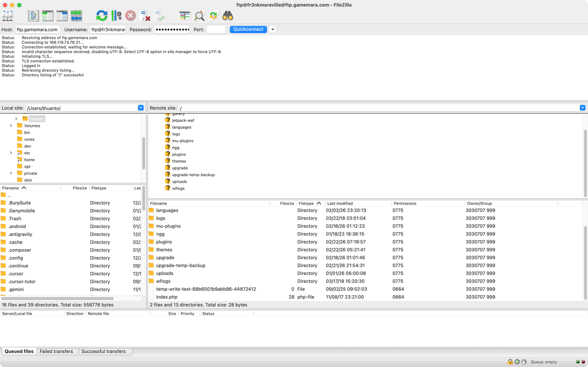
Task: Open the Quickconnect history dropdown arrow
Action: coord(272,29)
